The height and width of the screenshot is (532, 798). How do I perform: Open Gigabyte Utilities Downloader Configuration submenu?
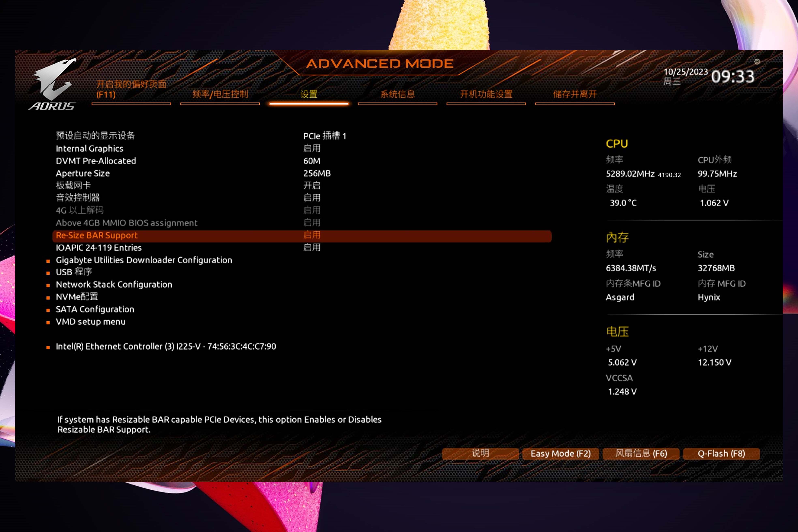click(144, 260)
